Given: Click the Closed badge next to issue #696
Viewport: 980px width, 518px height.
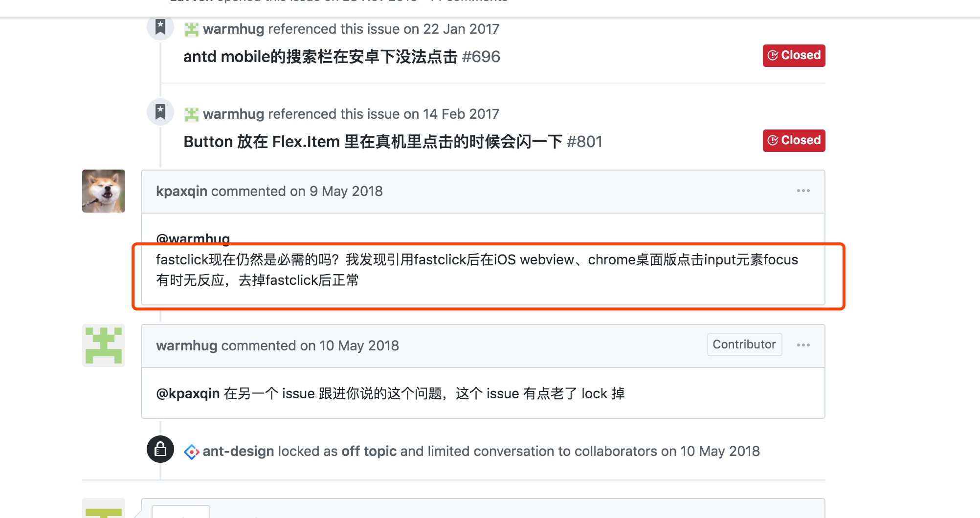Looking at the screenshot, I should point(793,55).
